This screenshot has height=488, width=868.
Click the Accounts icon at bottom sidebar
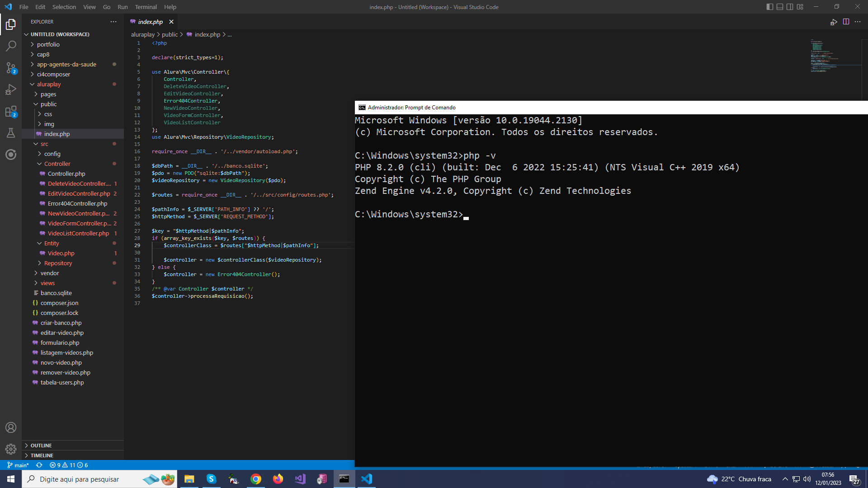(x=11, y=428)
